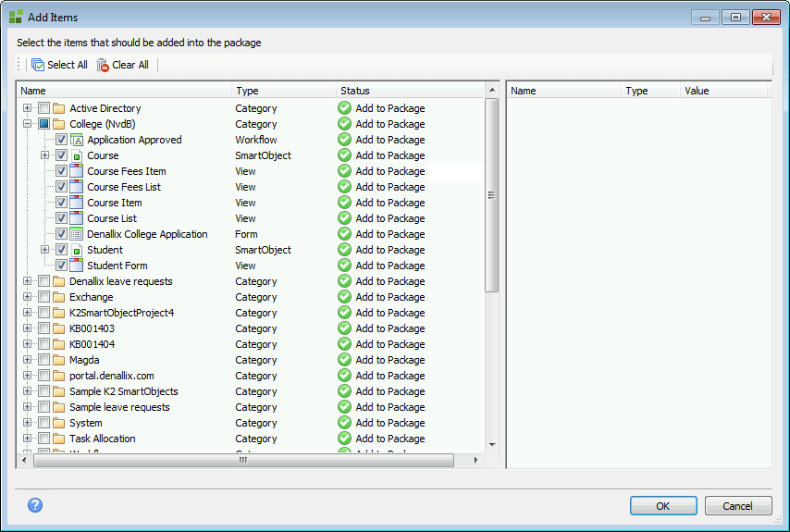Expand the Denallix leave requests category

[x=27, y=281]
